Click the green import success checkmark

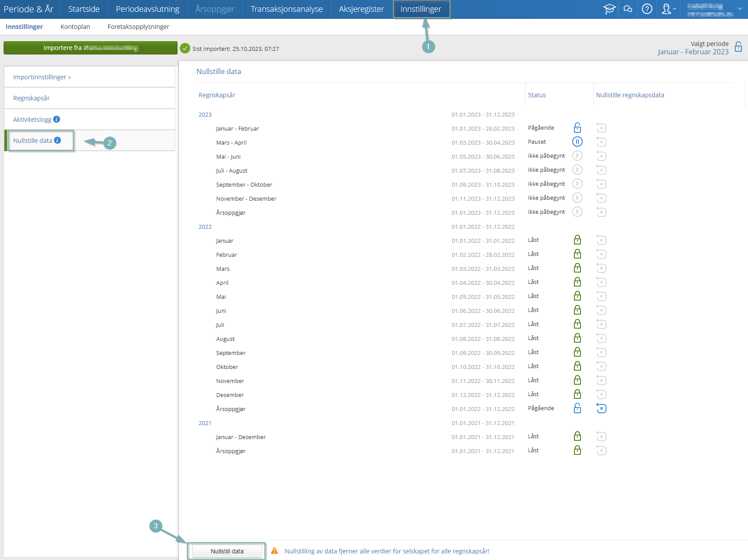tap(185, 48)
